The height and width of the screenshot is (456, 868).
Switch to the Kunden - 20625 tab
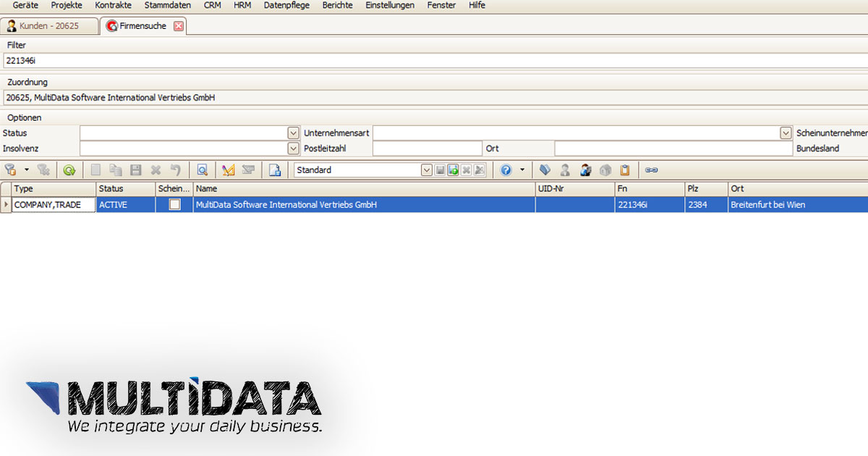point(48,26)
